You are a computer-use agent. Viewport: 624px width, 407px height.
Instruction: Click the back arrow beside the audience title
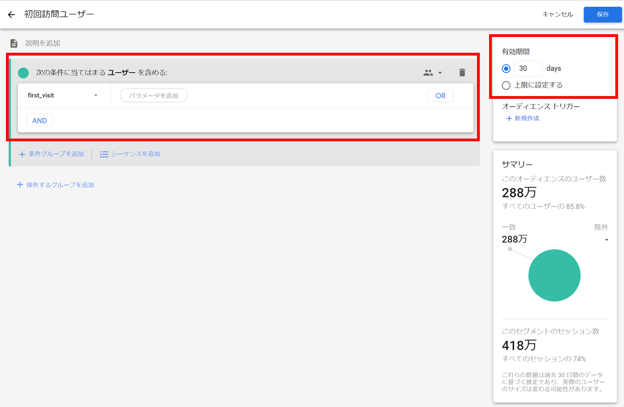[12, 15]
